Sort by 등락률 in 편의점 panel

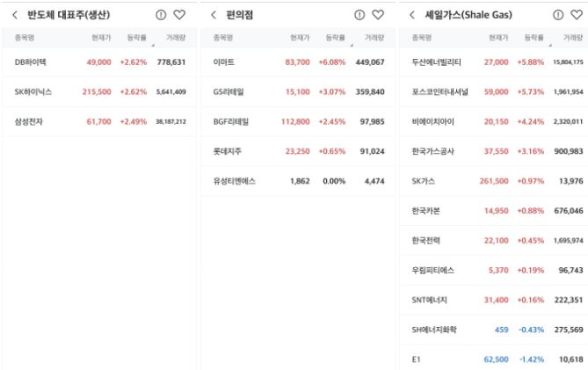[x=335, y=38]
